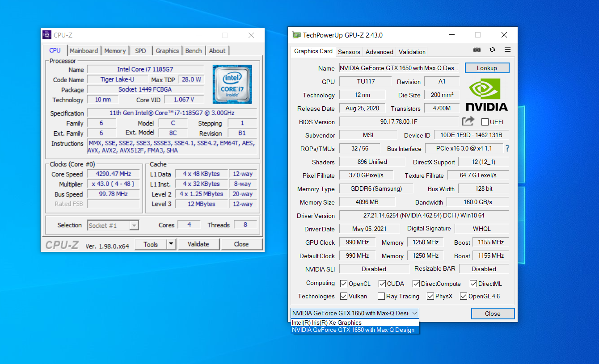Toggle the OpenGL 4.6 checkbox

point(464,296)
